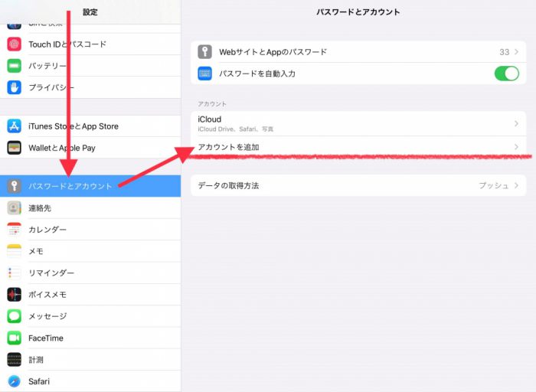Tap the Calendar icon

coord(14,230)
